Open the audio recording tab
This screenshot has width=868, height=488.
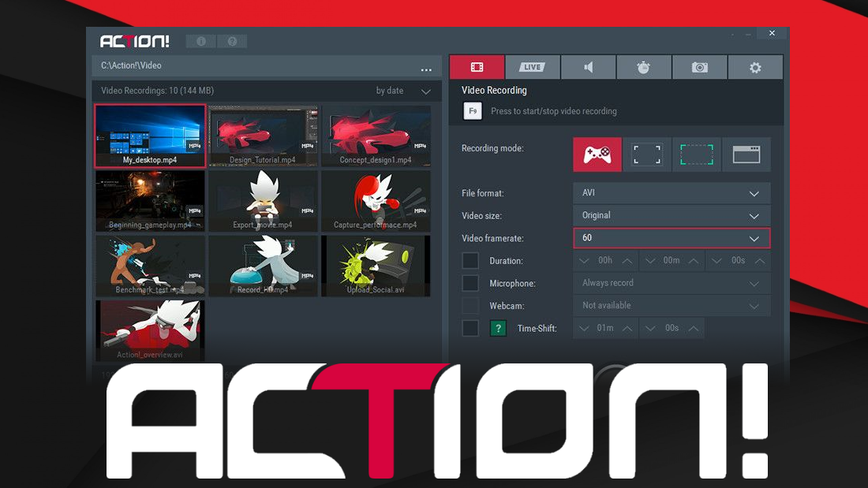tap(588, 68)
